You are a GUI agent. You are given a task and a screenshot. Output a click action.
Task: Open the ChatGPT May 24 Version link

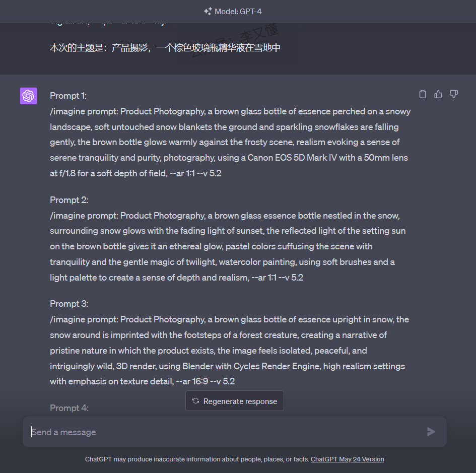pos(347,459)
